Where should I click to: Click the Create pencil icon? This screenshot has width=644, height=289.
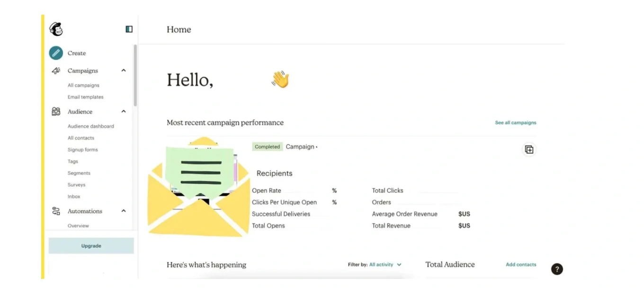point(56,53)
